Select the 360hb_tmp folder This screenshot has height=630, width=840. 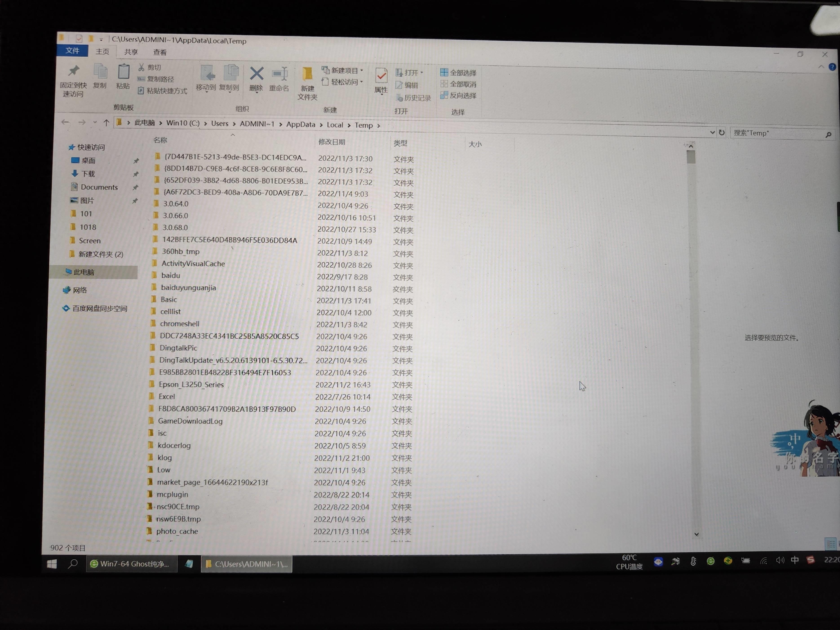tap(180, 251)
